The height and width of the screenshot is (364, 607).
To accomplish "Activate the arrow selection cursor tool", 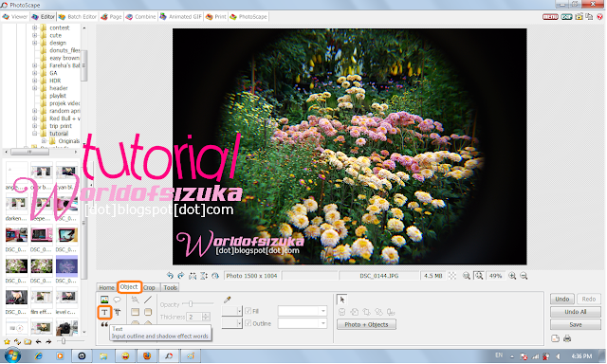I will click(341, 300).
